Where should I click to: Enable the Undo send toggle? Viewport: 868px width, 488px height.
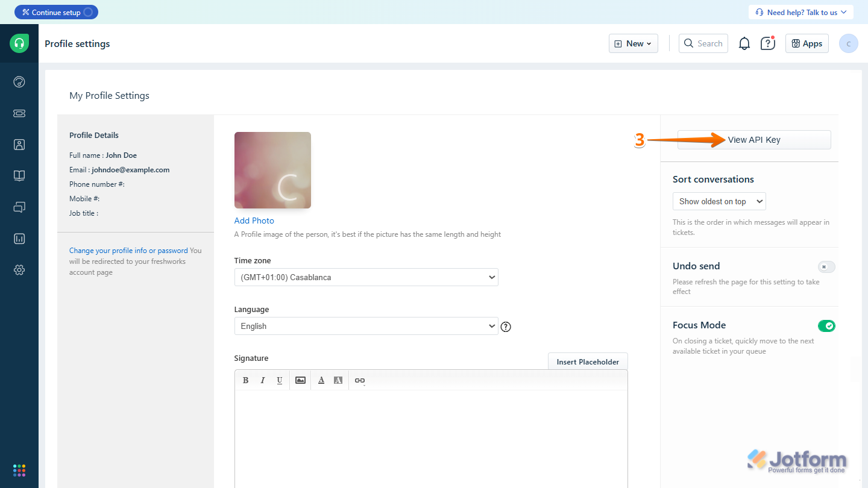[826, 267]
